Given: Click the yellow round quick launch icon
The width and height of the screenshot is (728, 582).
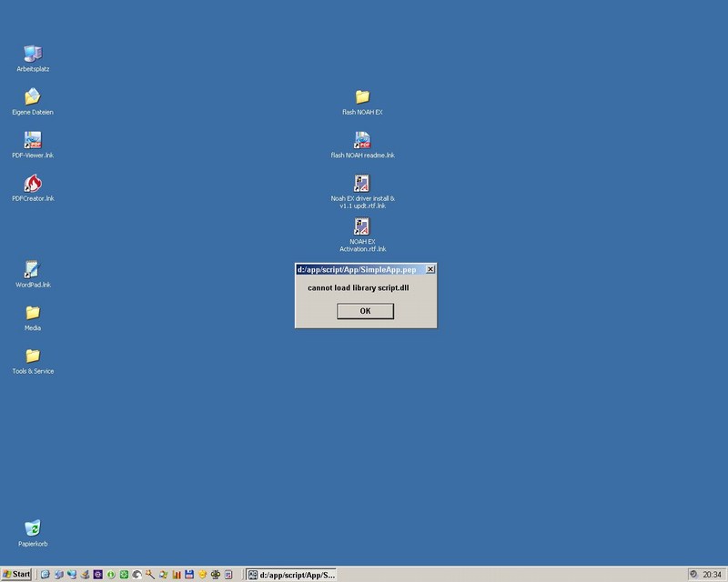Looking at the screenshot, I should [x=202, y=575].
